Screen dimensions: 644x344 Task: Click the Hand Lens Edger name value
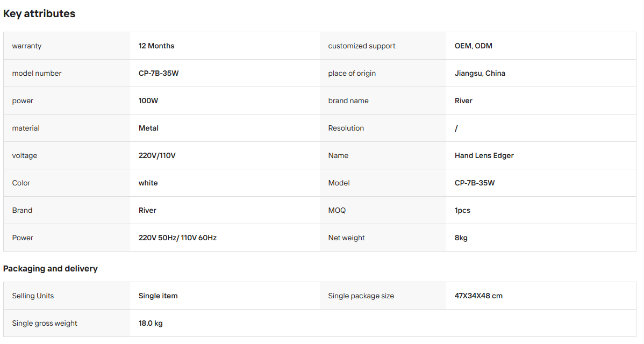[484, 155]
